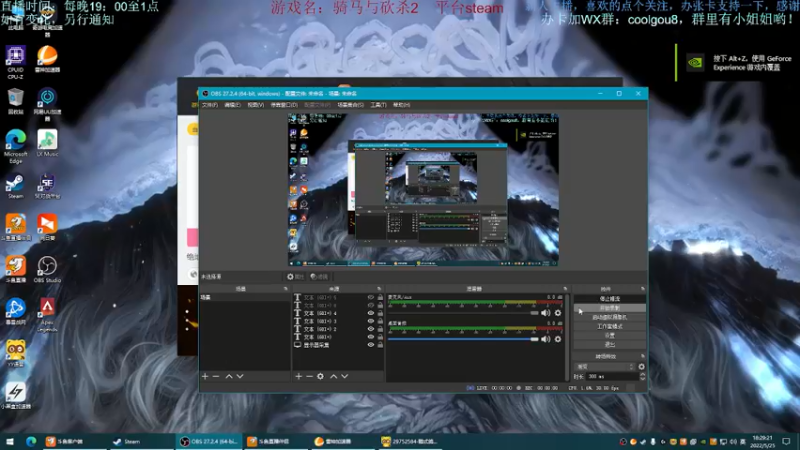Open the LX Music desktop shortcut
Image resolution: width=800 pixels, height=450 pixels.
[x=47, y=143]
